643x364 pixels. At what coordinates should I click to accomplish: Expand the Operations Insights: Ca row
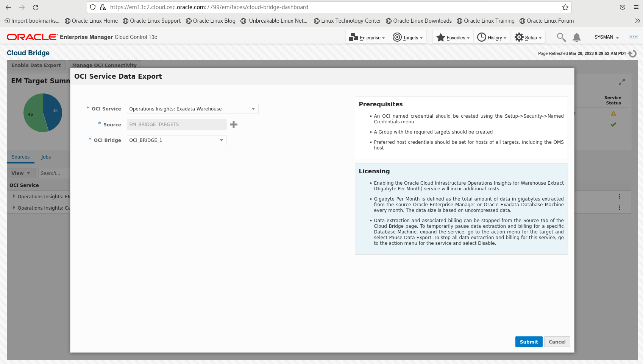coord(14,208)
